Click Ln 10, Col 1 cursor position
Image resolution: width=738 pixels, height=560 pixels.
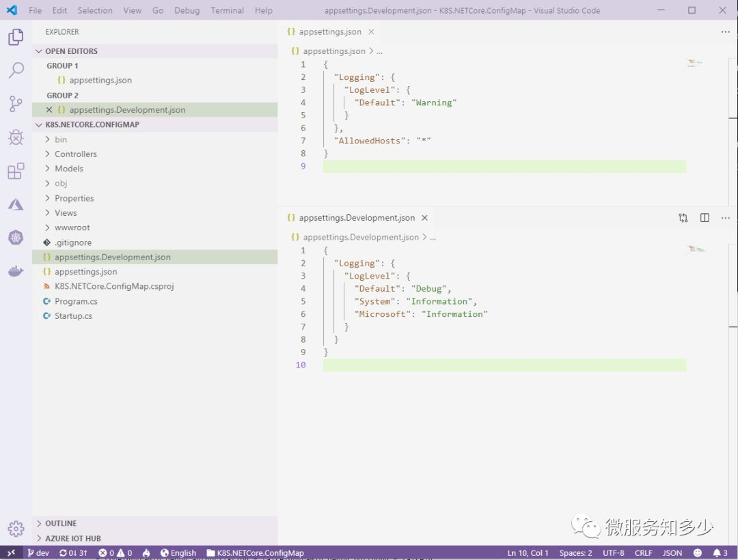click(x=528, y=553)
